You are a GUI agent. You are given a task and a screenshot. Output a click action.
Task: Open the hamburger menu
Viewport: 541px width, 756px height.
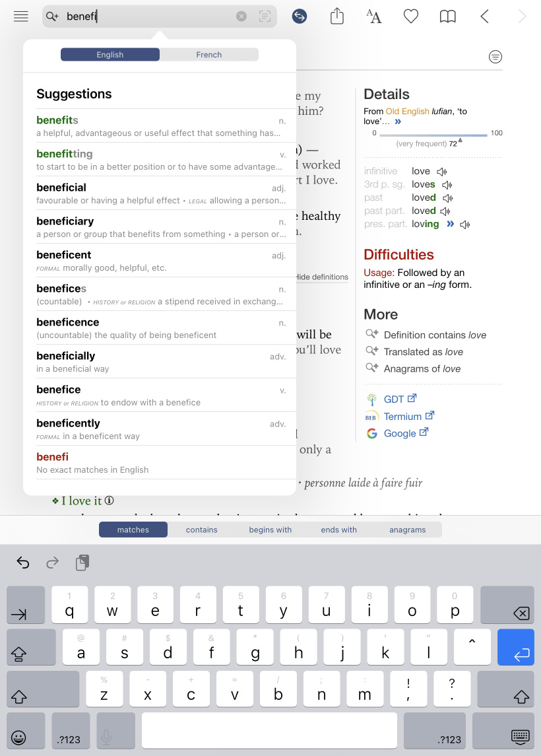pyautogui.click(x=20, y=17)
